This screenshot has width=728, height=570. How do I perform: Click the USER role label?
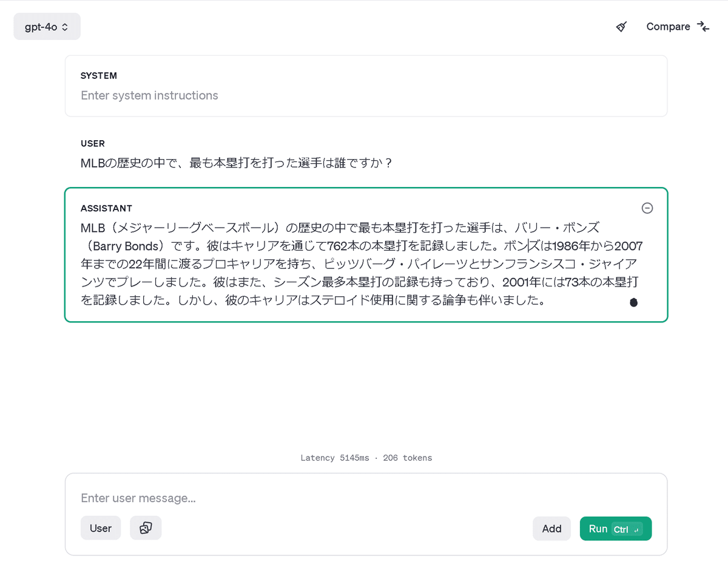[x=93, y=144]
